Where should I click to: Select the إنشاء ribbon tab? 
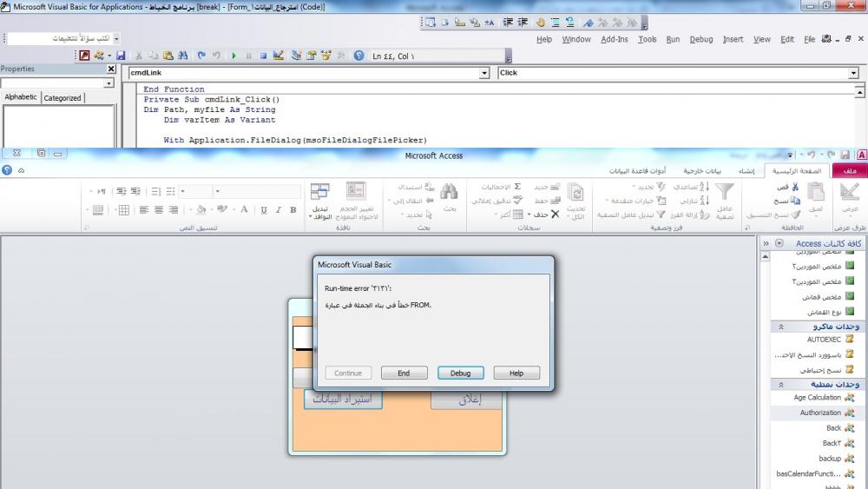tap(746, 170)
